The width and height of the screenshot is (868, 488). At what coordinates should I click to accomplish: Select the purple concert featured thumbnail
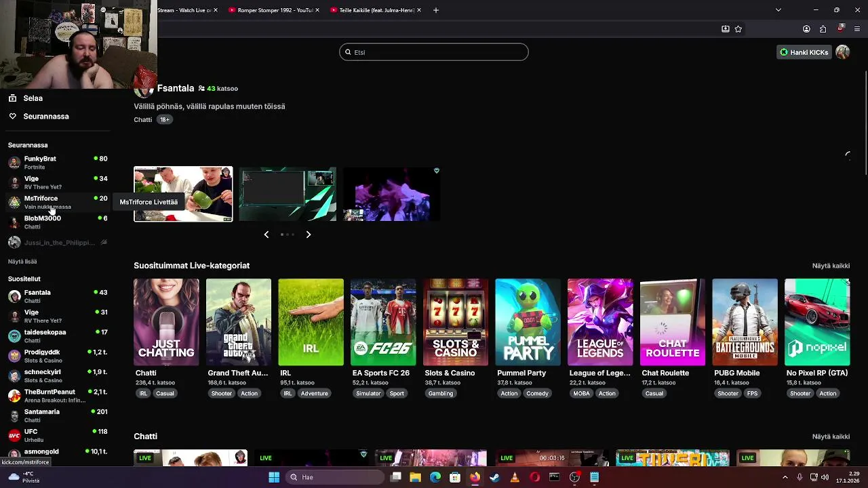click(392, 194)
